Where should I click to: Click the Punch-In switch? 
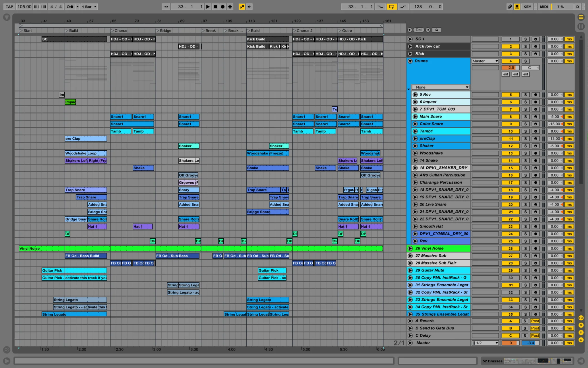point(380,7)
